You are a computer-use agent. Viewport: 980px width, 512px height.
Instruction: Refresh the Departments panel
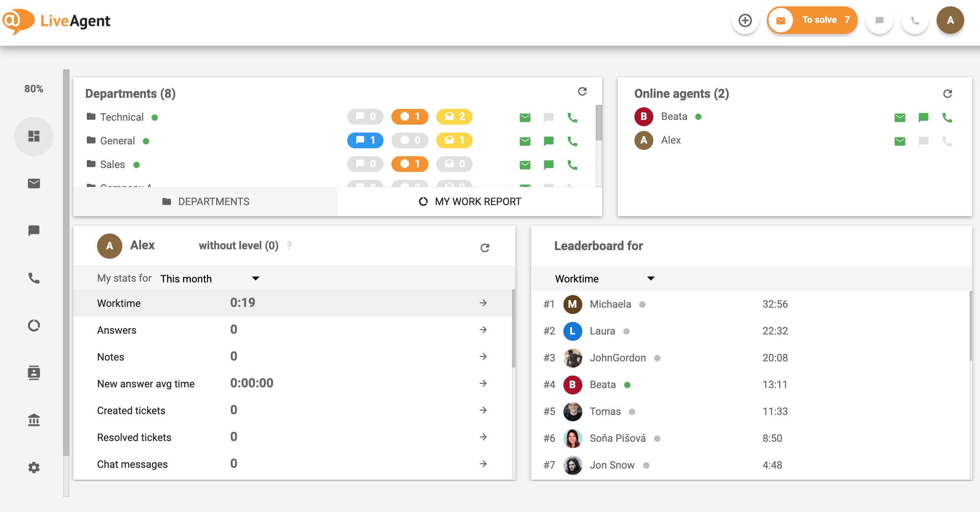pyautogui.click(x=583, y=92)
